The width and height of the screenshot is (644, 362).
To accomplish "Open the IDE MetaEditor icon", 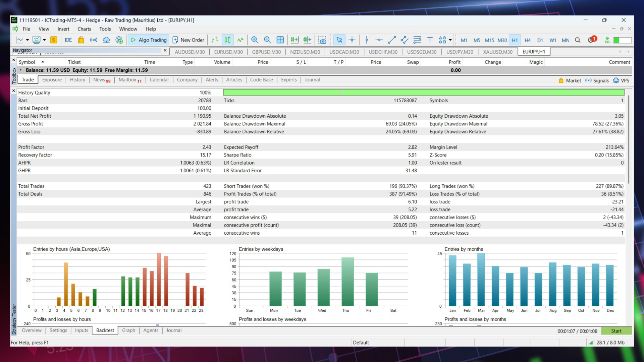I will coord(68,40).
